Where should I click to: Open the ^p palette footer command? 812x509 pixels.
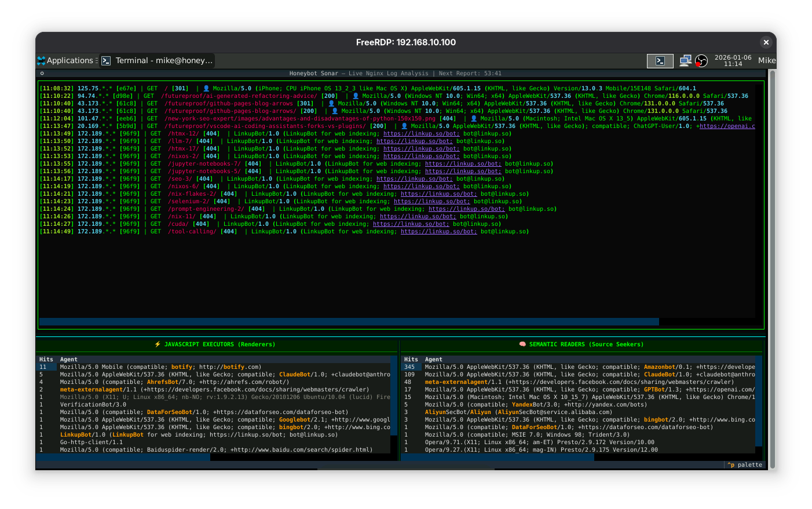pyautogui.click(x=745, y=464)
